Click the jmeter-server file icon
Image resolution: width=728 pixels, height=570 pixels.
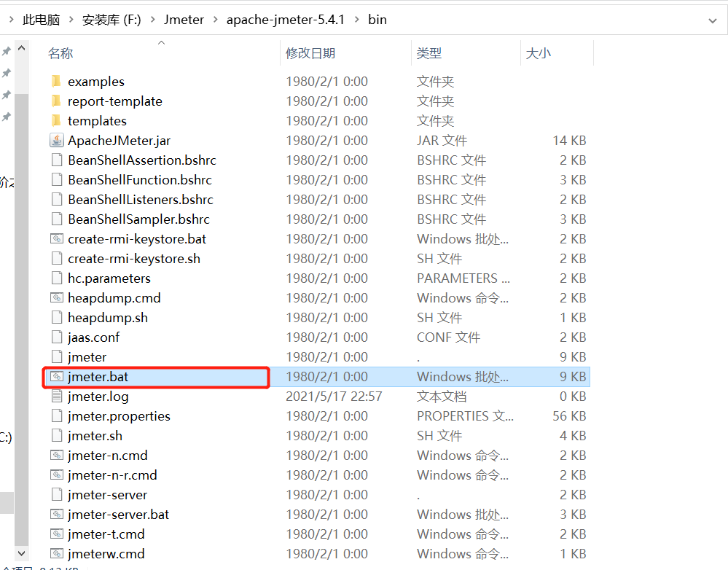click(x=57, y=495)
